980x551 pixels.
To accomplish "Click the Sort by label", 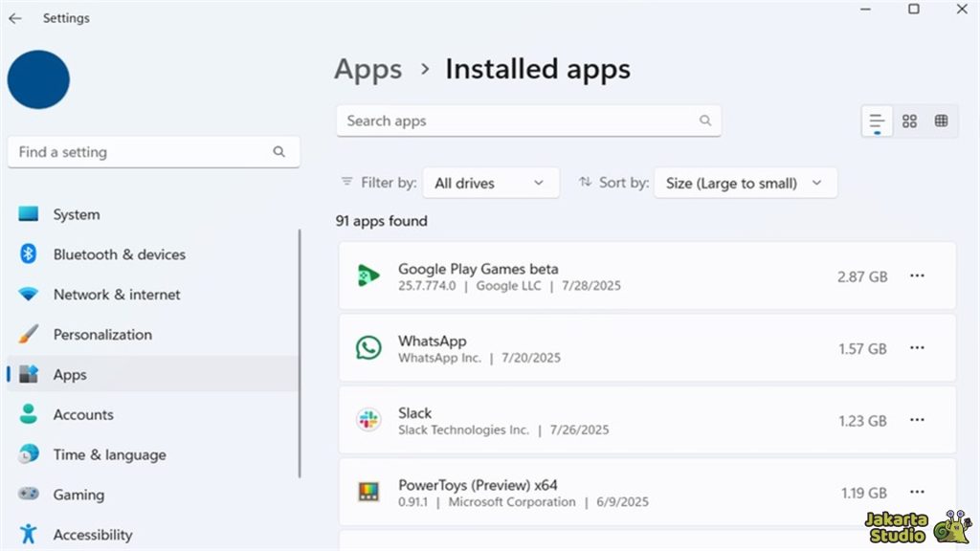I will click(624, 183).
